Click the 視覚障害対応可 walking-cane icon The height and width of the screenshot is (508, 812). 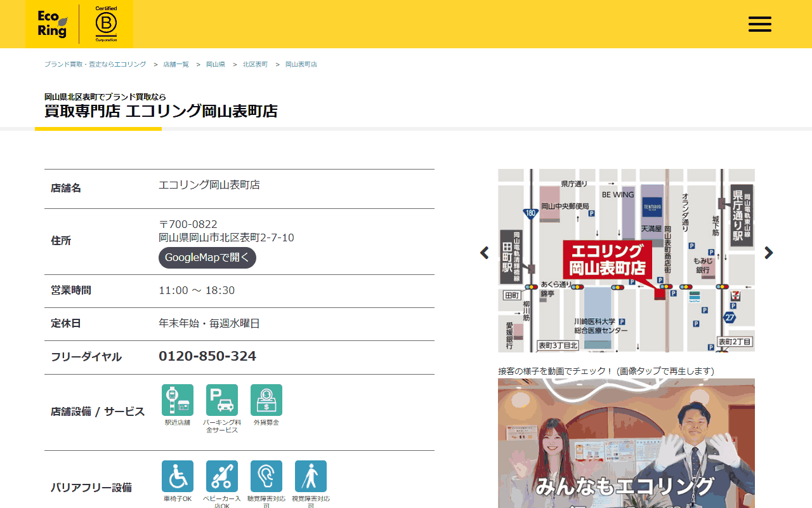click(x=311, y=476)
